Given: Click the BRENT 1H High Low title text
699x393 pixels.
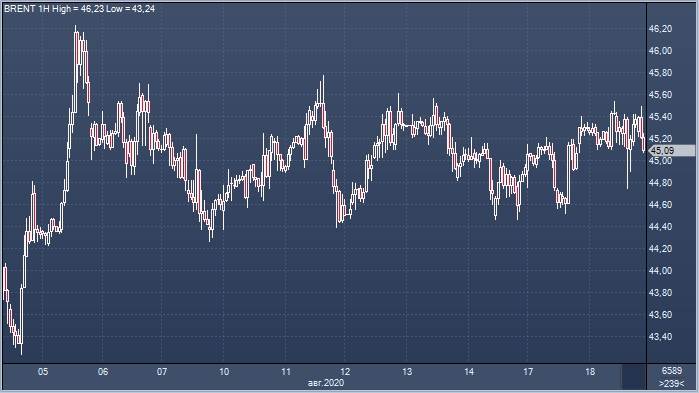Looking at the screenshot, I should tap(79, 8).
